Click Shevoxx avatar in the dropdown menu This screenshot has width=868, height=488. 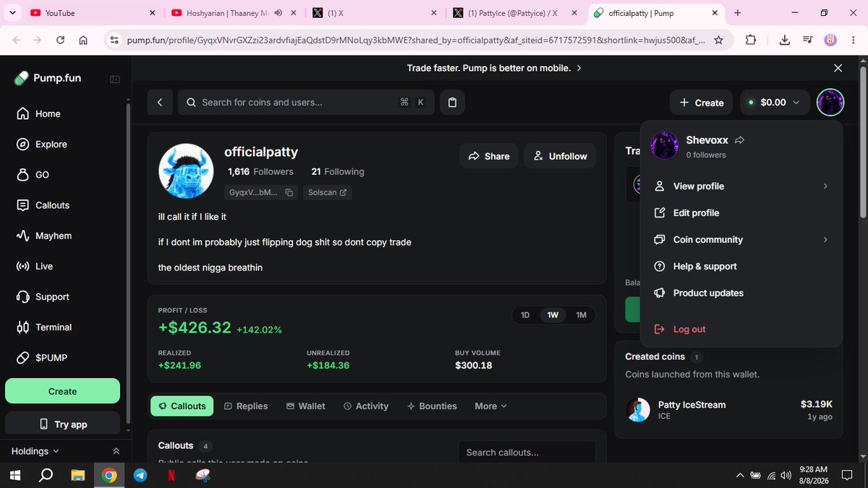tap(663, 146)
